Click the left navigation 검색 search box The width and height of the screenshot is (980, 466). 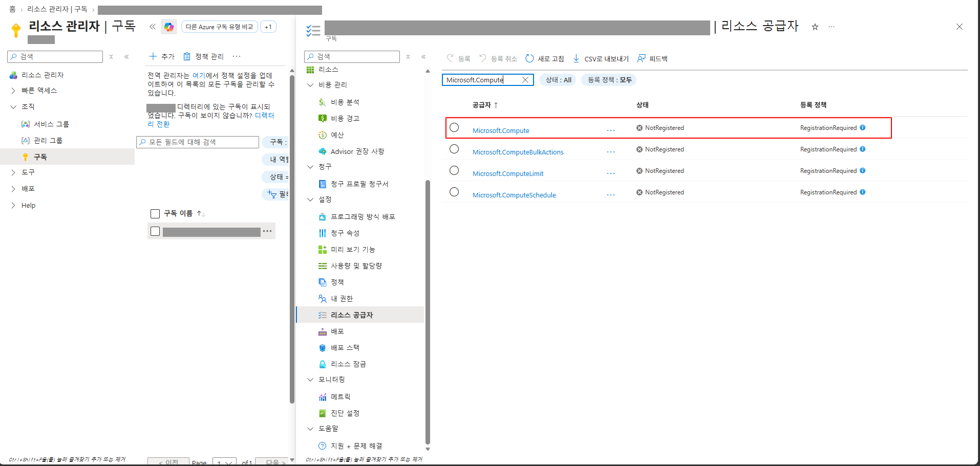55,57
